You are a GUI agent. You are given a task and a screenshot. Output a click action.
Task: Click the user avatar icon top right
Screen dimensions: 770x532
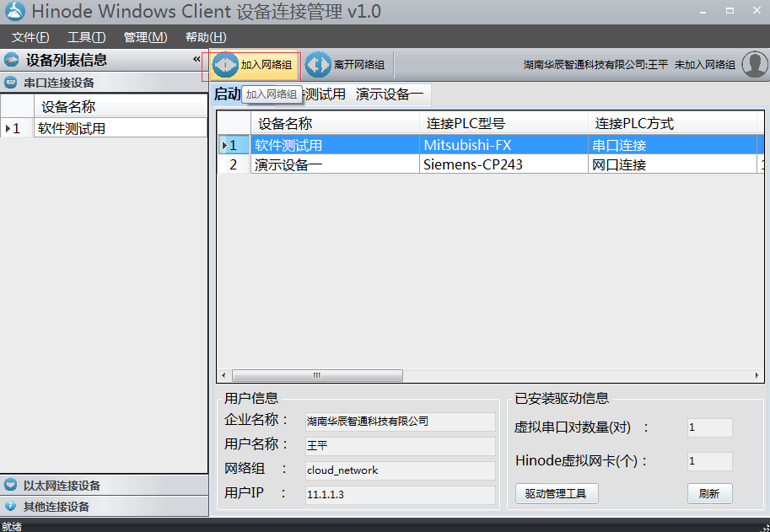pos(753,63)
